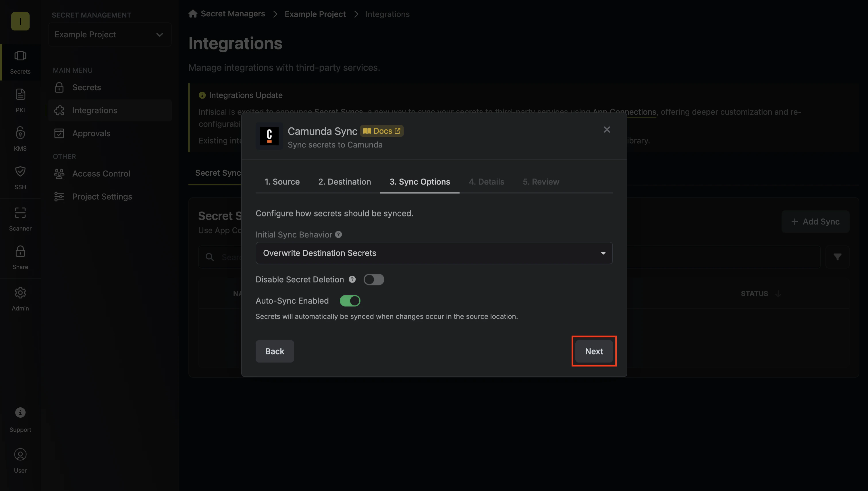Go to Secret Managers breadcrumb
The image size is (868, 491).
pos(233,14)
